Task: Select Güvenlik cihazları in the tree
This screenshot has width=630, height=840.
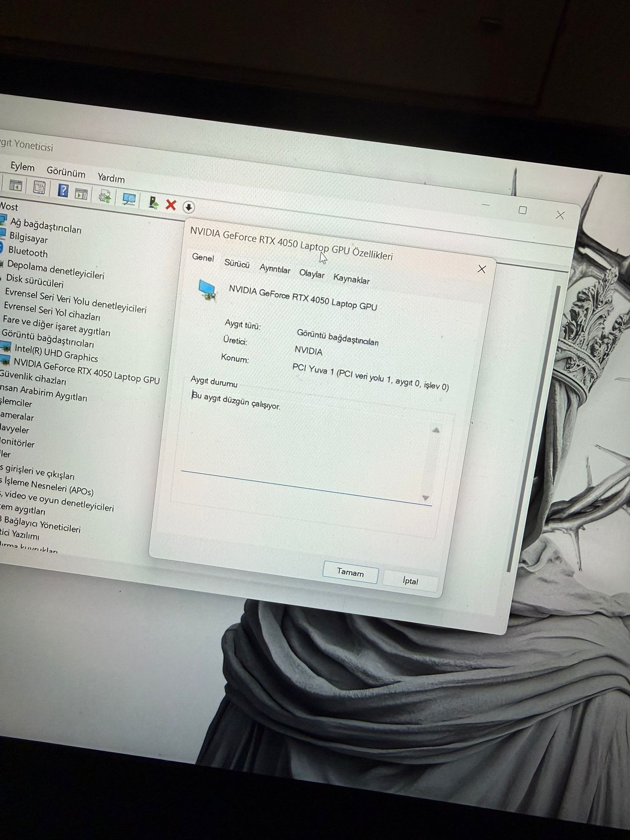Action: (33, 377)
